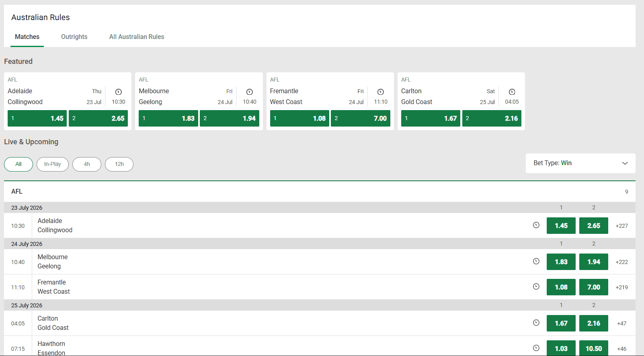Select 1.83 odds in Melbourne list row
644x356 pixels.
coord(561,262)
